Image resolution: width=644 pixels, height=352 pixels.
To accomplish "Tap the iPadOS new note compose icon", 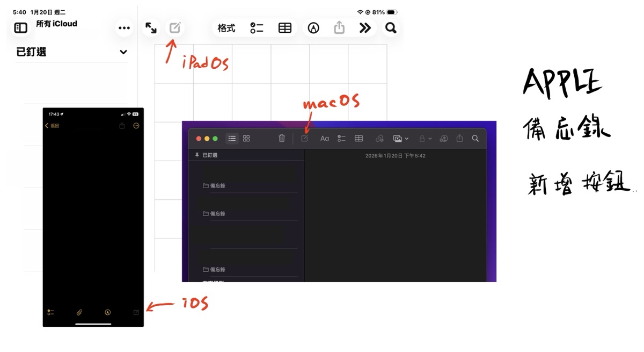I will [x=175, y=28].
